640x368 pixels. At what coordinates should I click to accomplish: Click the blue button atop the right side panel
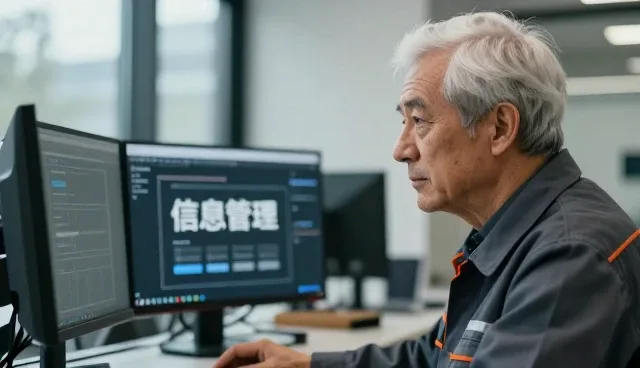tap(303, 183)
